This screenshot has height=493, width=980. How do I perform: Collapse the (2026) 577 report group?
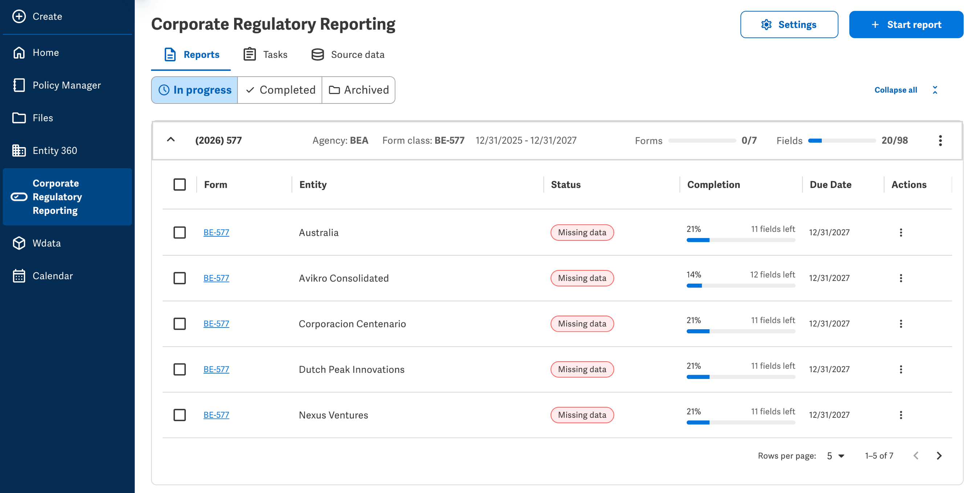click(171, 140)
